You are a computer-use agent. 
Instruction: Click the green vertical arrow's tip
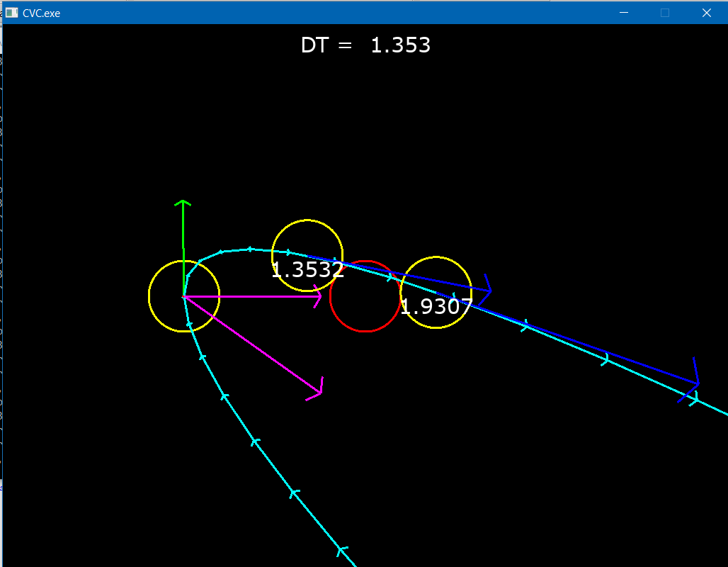point(183,203)
